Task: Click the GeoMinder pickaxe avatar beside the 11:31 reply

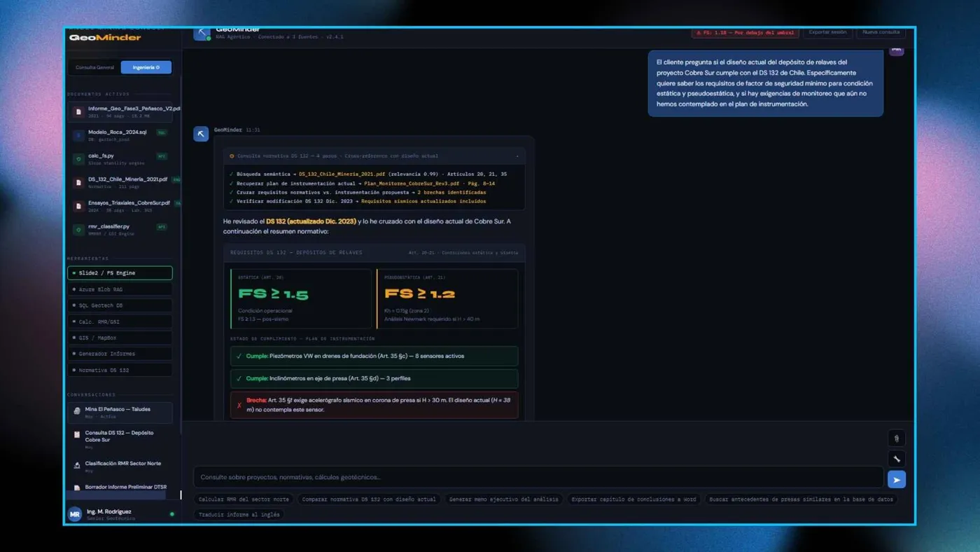Action: pyautogui.click(x=201, y=134)
